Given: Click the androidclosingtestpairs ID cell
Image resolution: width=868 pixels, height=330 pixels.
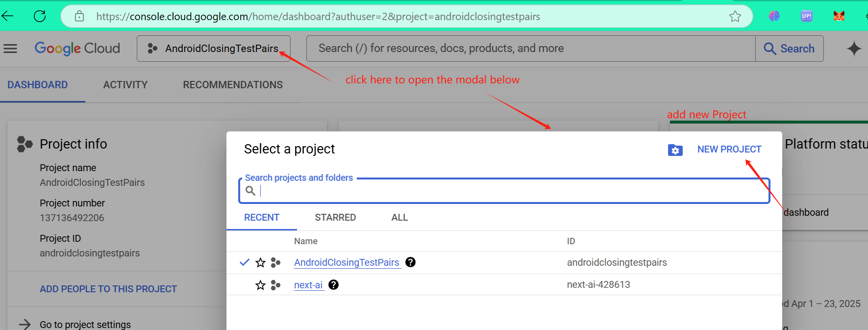Looking at the screenshot, I should click(x=617, y=262).
